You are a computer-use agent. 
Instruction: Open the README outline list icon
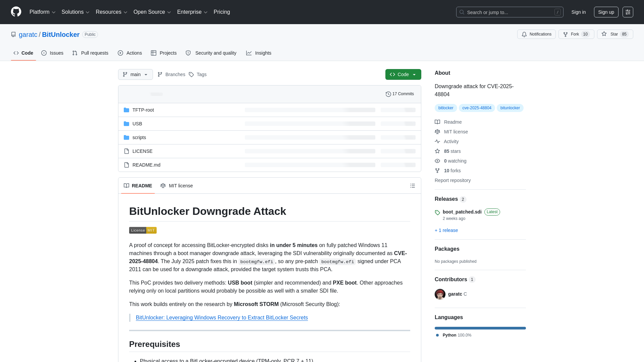click(x=413, y=186)
